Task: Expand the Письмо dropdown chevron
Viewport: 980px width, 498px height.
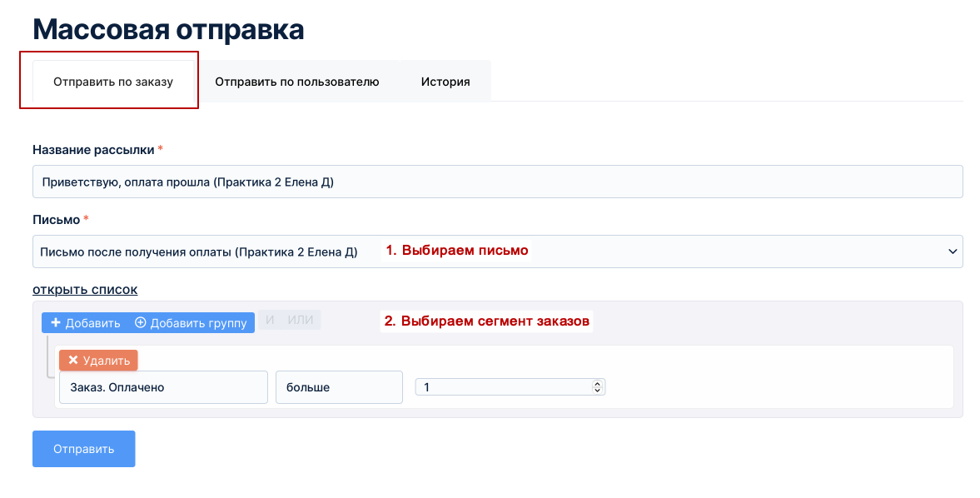Action: pos(952,251)
